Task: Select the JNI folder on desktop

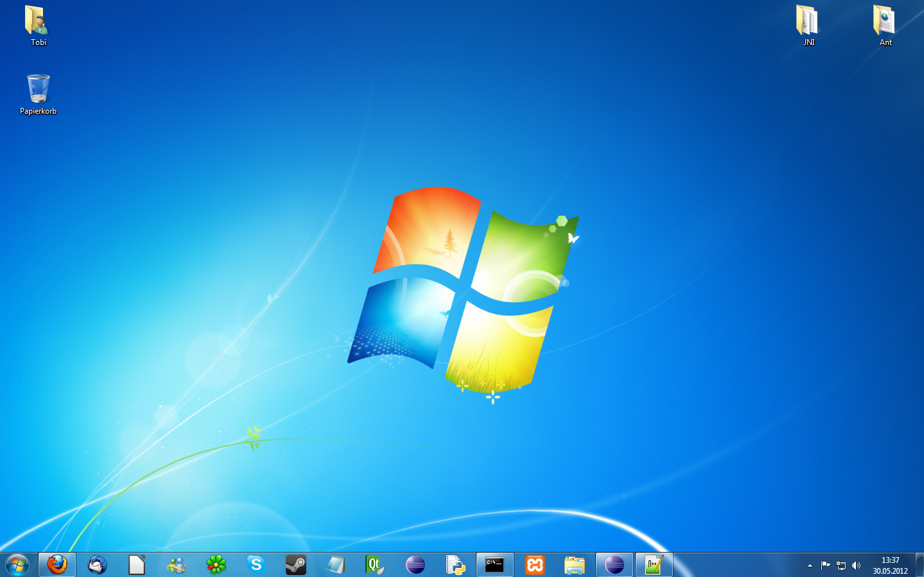Action: point(808,25)
